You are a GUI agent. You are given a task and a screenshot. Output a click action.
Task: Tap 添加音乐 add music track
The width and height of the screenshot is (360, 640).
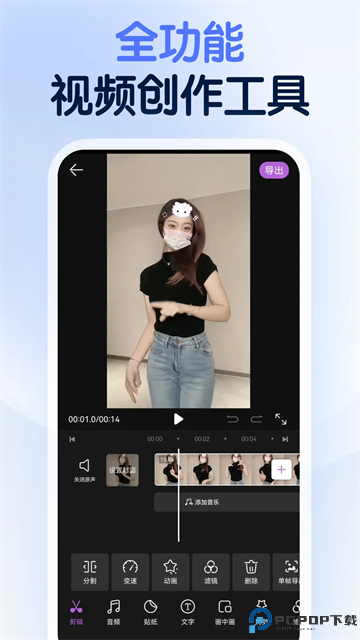(x=227, y=502)
